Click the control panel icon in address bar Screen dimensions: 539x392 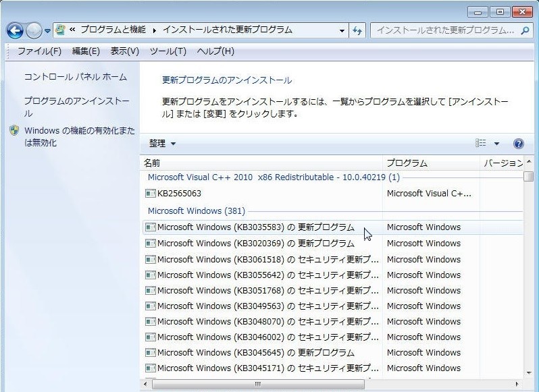pyautogui.click(x=61, y=30)
